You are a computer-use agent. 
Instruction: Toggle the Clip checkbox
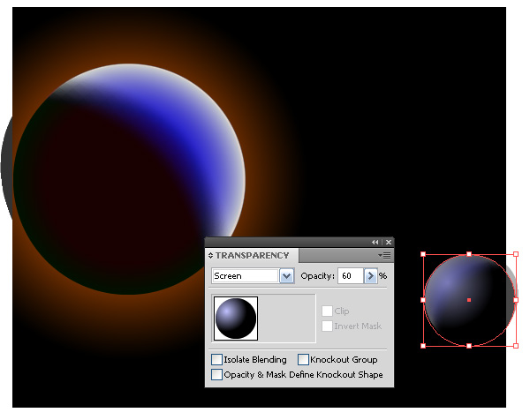click(327, 311)
